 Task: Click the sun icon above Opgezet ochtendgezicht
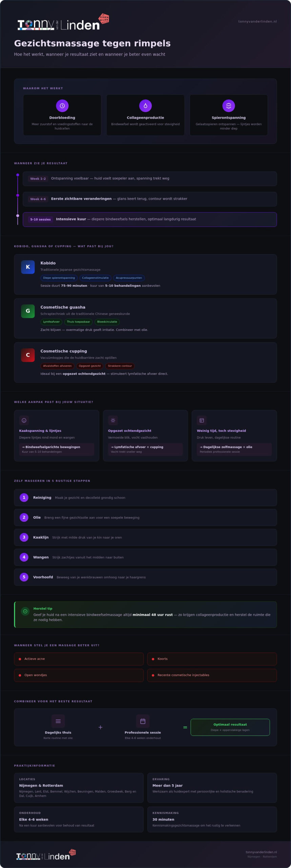[x=113, y=420]
